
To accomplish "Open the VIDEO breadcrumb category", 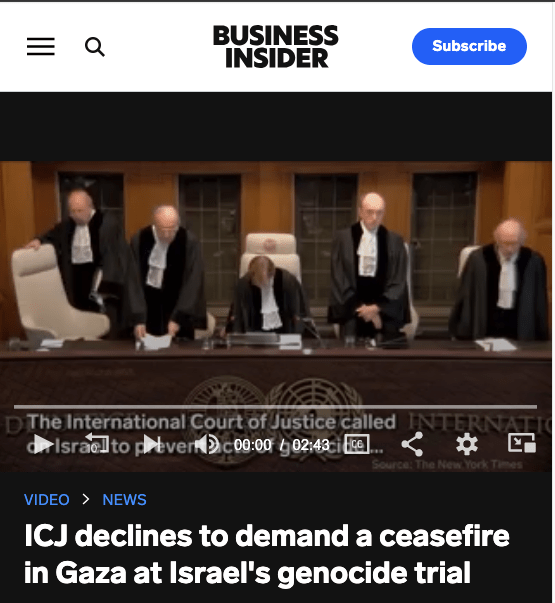I will pyautogui.click(x=47, y=500).
